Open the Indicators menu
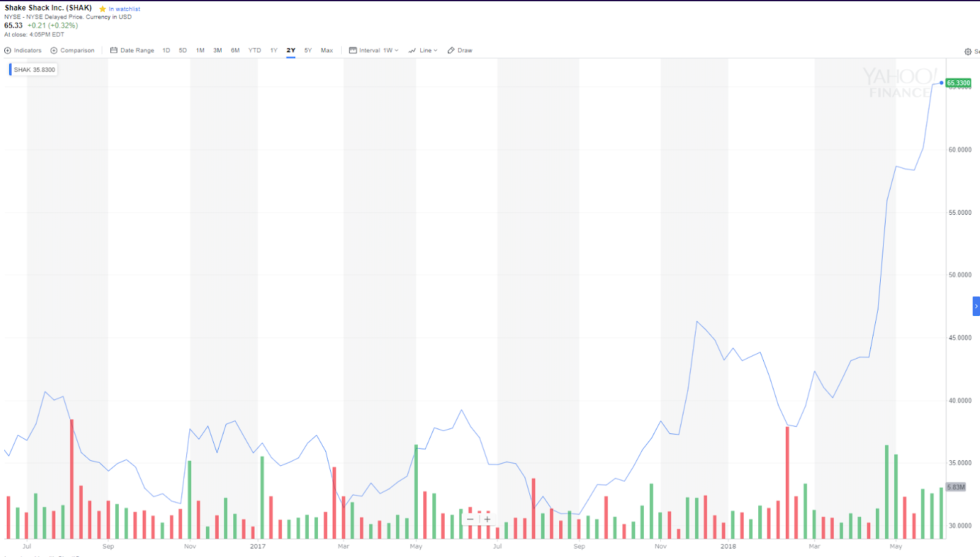The width and height of the screenshot is (980, 557). [x=23, y=50]
